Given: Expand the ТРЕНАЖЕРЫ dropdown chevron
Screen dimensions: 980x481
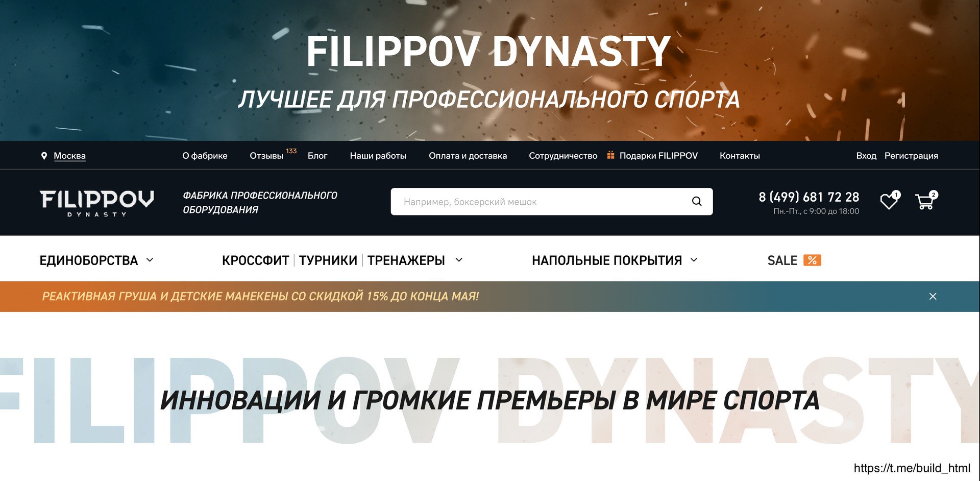Looking at the screenshot, I should [459, 260].
